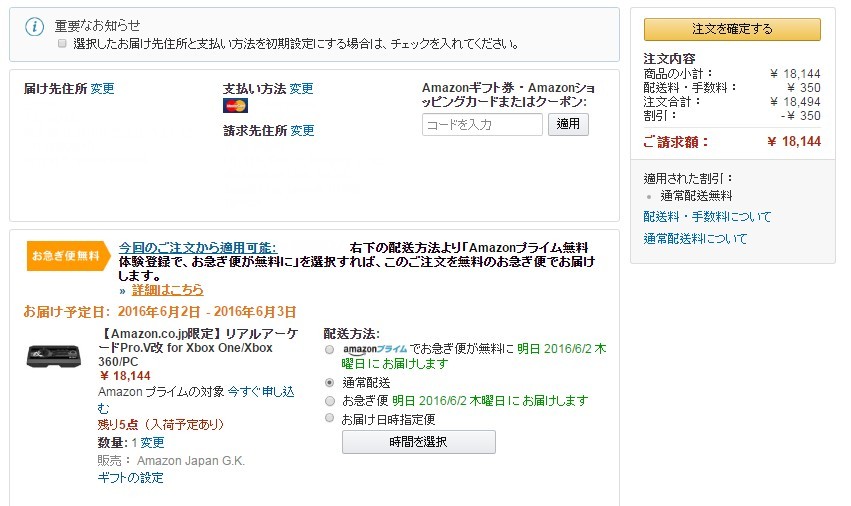Select the 通常配送 shipping radio button

pyautogui.click(x=330, y=383)
